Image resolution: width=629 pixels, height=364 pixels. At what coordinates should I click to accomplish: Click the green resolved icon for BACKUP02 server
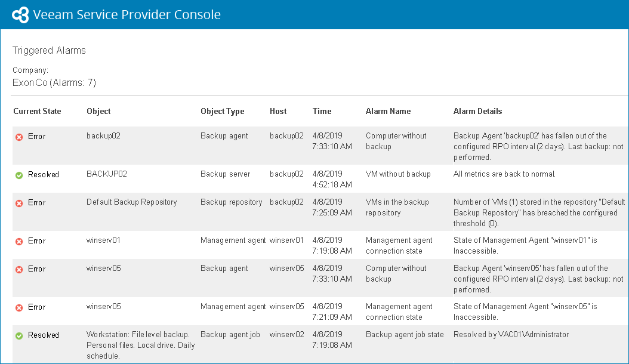19,175
